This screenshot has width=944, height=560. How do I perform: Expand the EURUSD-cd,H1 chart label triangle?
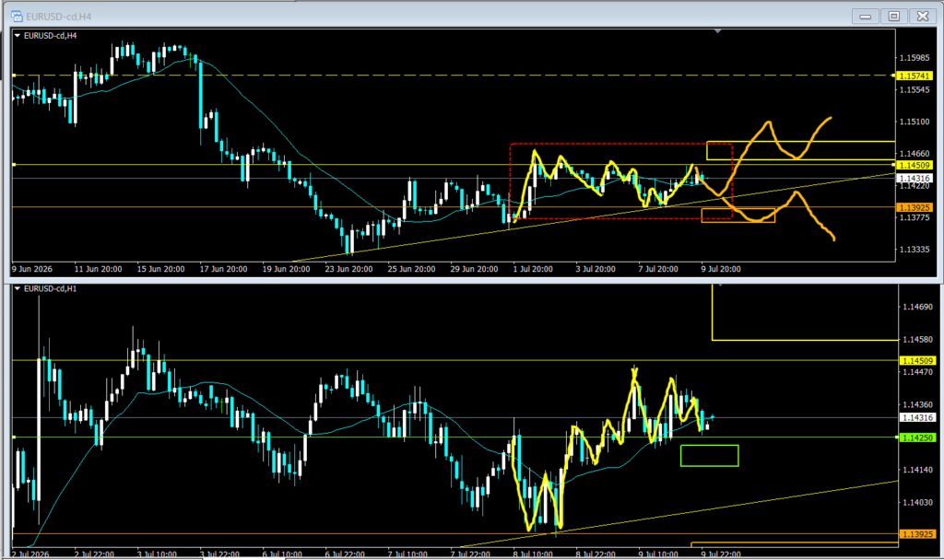(x=18, y=288)
